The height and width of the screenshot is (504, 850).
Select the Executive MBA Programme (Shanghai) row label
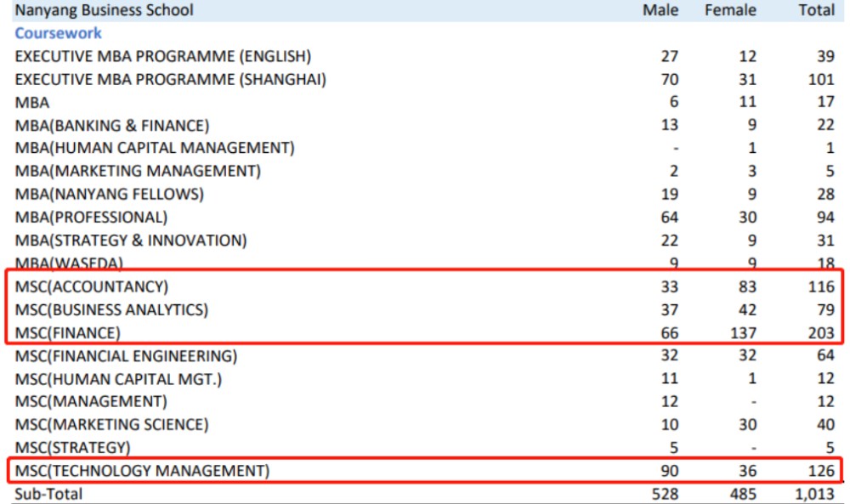[x=170, y=80]
